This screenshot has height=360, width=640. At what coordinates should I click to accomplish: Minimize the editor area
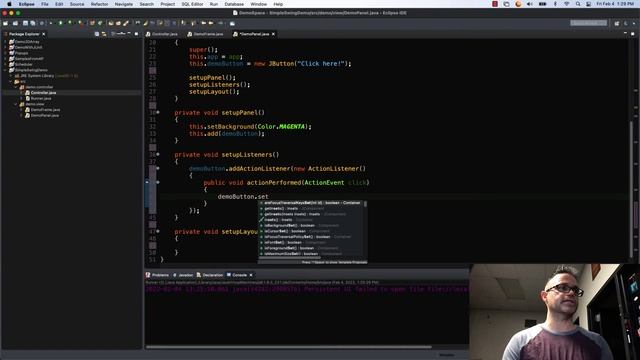(x=625, y=34)
